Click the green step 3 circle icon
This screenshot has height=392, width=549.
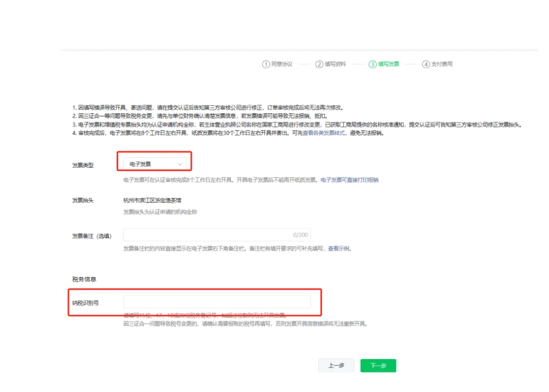click(373, 64)
